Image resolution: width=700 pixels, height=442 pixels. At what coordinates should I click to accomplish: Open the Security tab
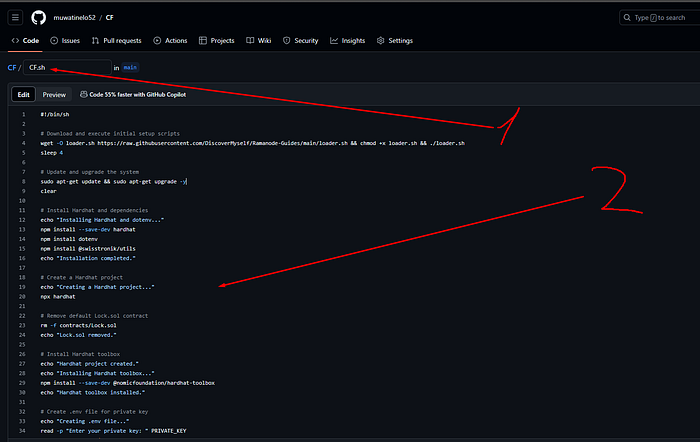click(x=300, y=41)
